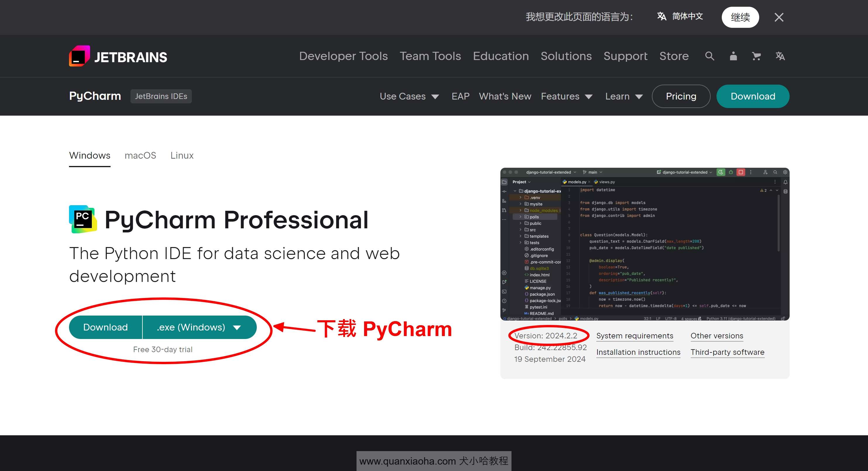Open the site search icon
The height and width of the screenshot is (471, 868).
709,56
